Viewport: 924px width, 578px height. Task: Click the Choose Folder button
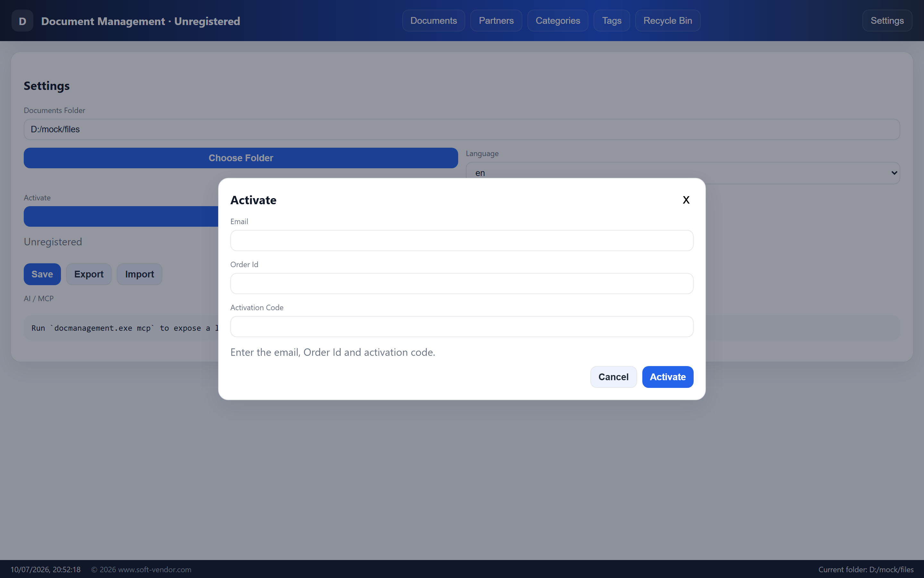[x=241, y=158]
